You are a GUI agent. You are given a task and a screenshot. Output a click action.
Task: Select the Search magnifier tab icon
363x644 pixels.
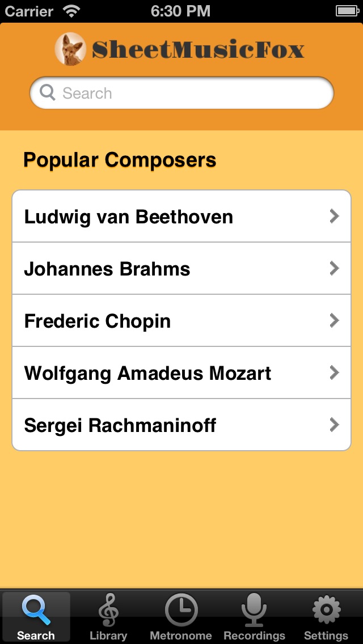click(x=36, y=609)
